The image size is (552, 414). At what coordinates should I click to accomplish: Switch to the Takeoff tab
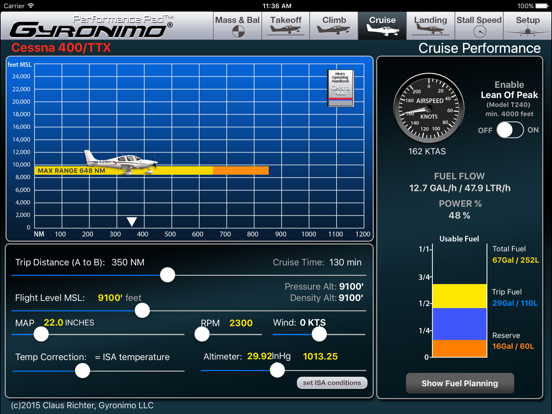pyautogui.click(x=286, y=26)
